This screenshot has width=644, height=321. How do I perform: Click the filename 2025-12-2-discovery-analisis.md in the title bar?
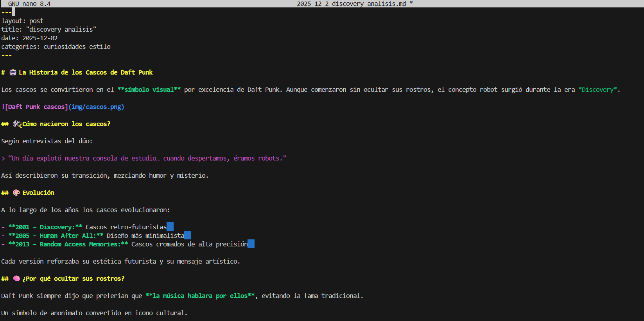tap(351, 4)
